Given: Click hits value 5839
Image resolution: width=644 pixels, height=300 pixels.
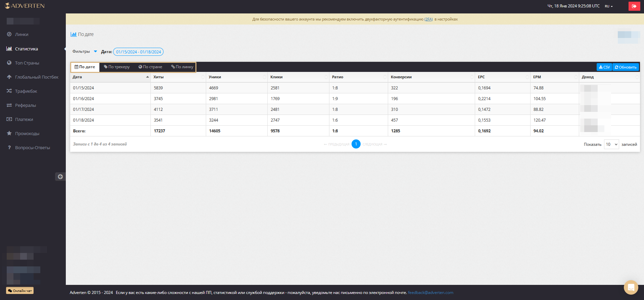Looking at the screenshot, I should 158,88.
